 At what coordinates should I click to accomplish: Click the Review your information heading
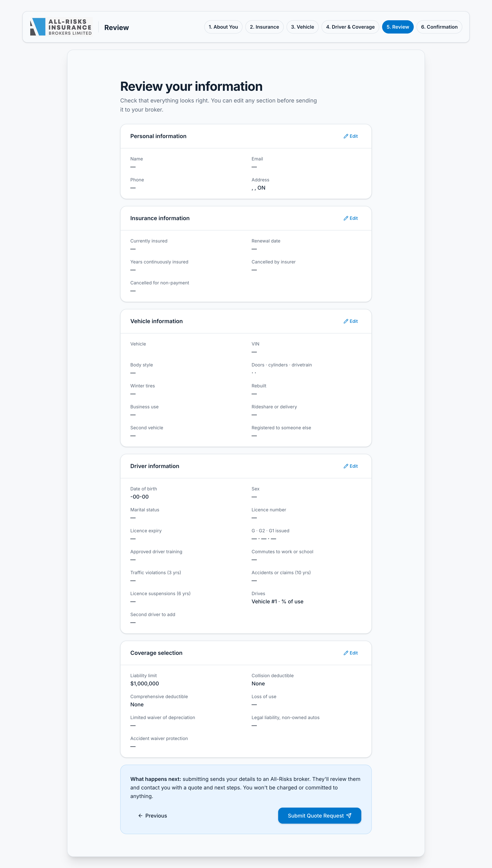[x=191, y=86]
